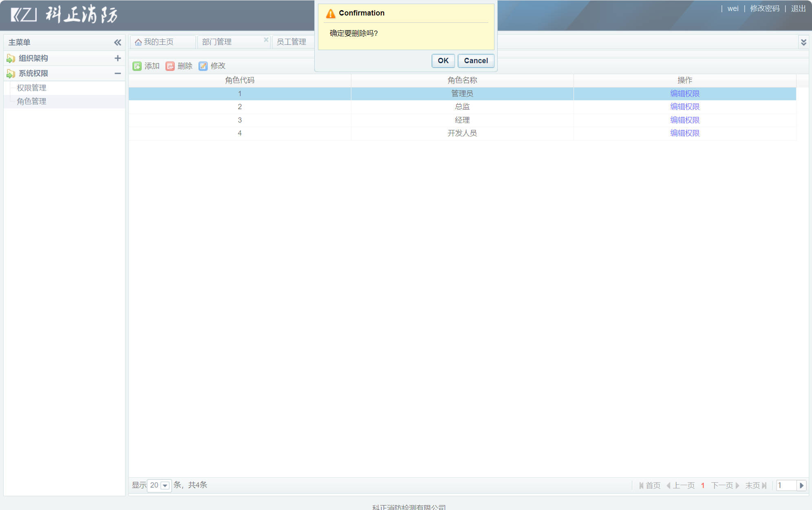Click 编辑权限 link for 总监 row
The image size is (812, 510).
coord(684,107)
